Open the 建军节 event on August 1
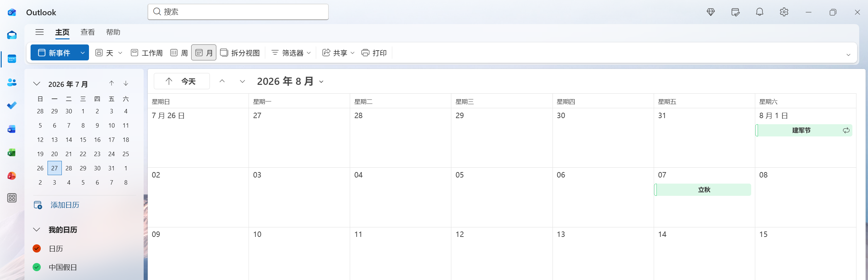Viewport: 868px width, 280px height. click(803, 130)
